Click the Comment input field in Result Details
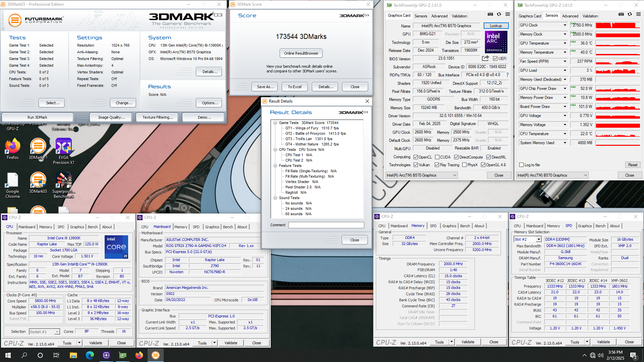The height and width of the screenshot is (362, 644). click(x=326, y=225)
